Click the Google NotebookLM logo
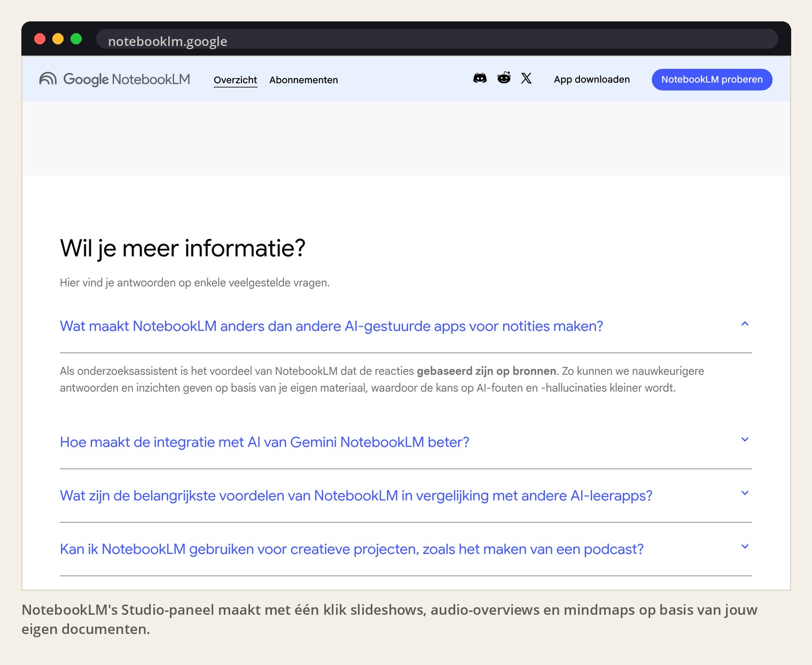Screen dimensions: 812x665 115,79
